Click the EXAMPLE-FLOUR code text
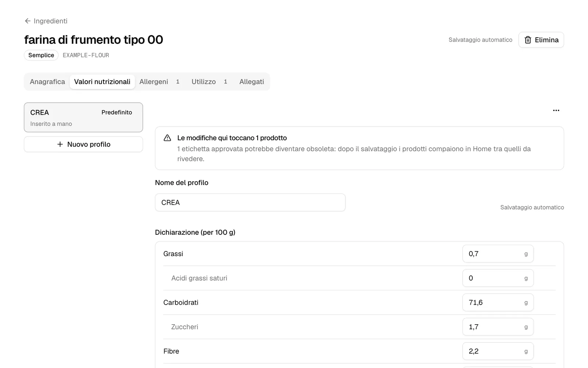 [86, 55]
